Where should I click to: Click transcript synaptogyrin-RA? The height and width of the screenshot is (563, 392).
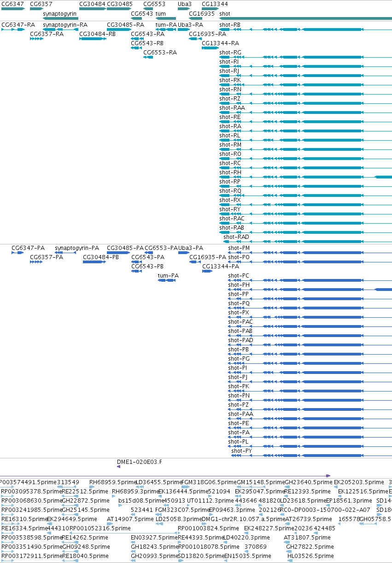65,24
